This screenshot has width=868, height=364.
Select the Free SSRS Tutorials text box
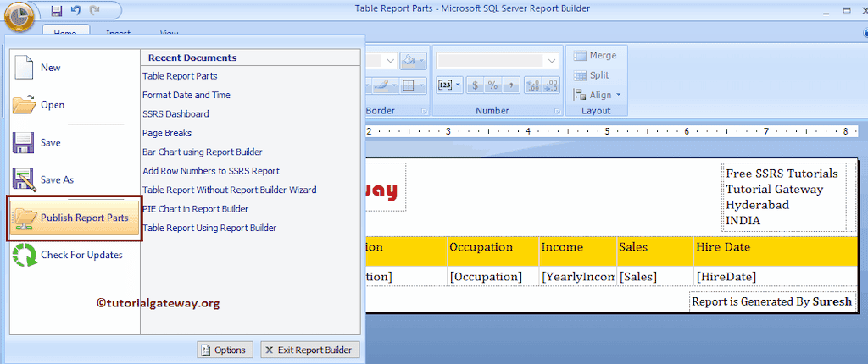click(784, 197)
